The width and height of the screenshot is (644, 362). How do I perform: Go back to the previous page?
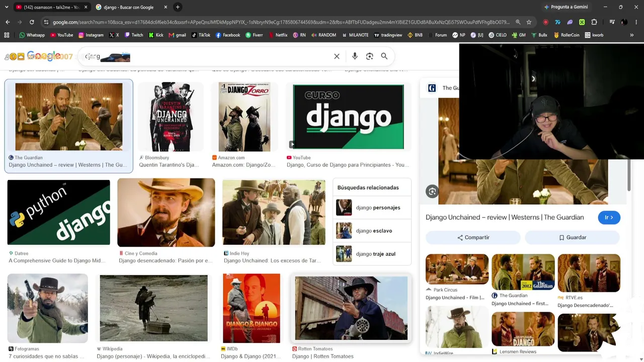(8, 22)
